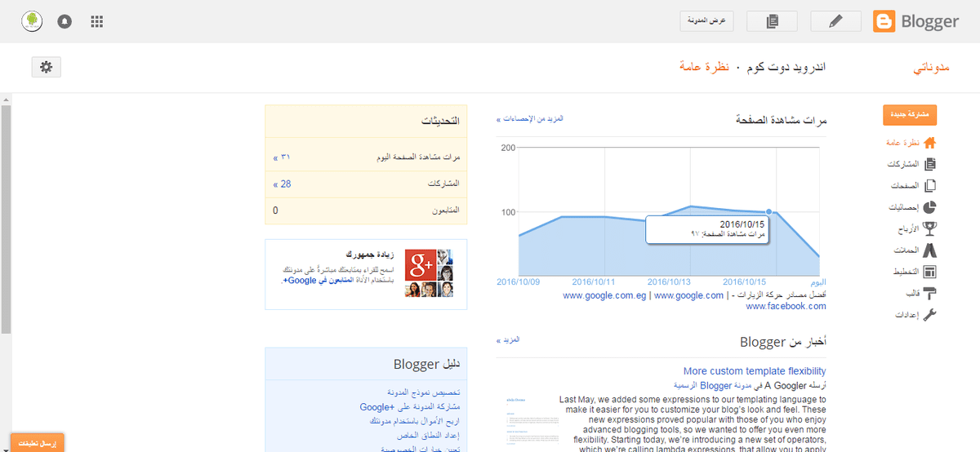This screenshot has width=980, height=452.
Task: Click the مدوناتي breadcrumb link
Action: tap(931, 67)
